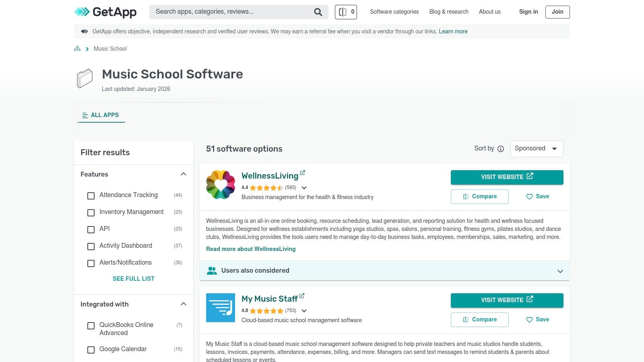Click the My Music Staff logo
644x362 pixels.
(x=221, y=308)
